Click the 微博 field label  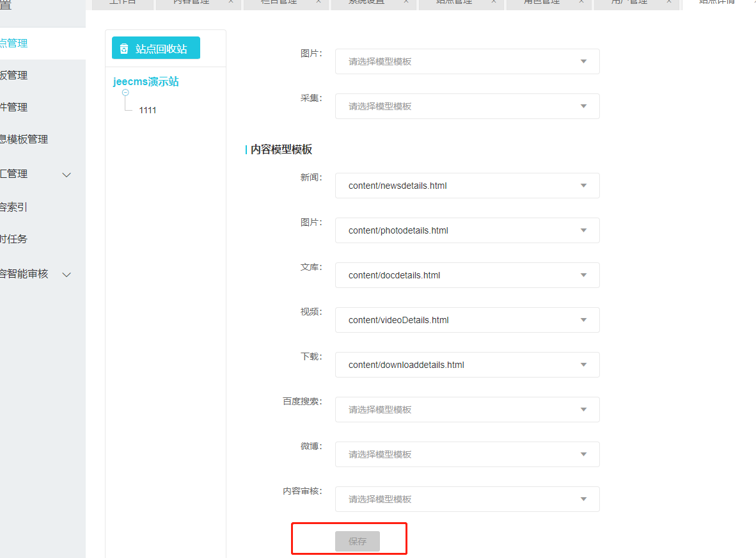click(311, 446)
